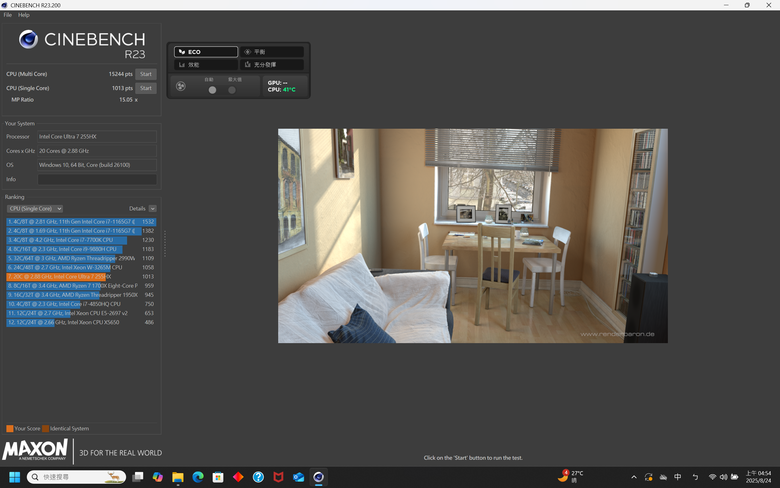Select ranking row AMD Ryzen 7 1700X

[81, 286]
